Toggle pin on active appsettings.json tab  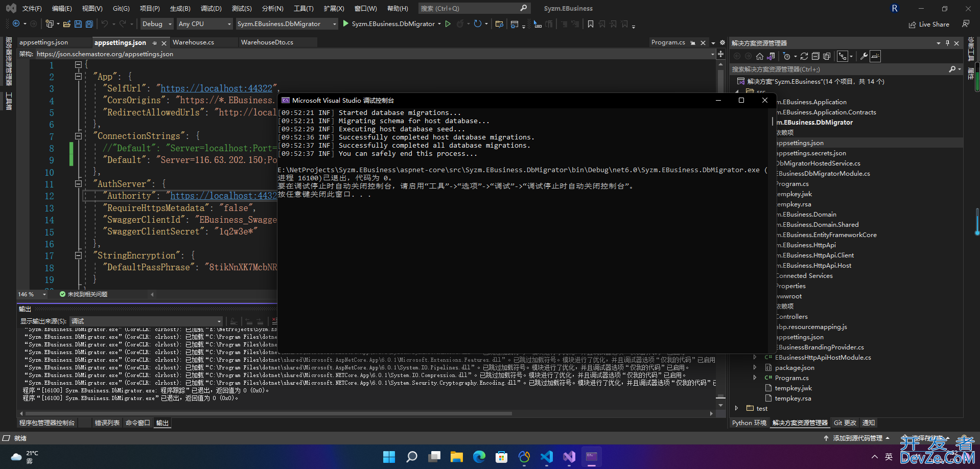point(155,43)
